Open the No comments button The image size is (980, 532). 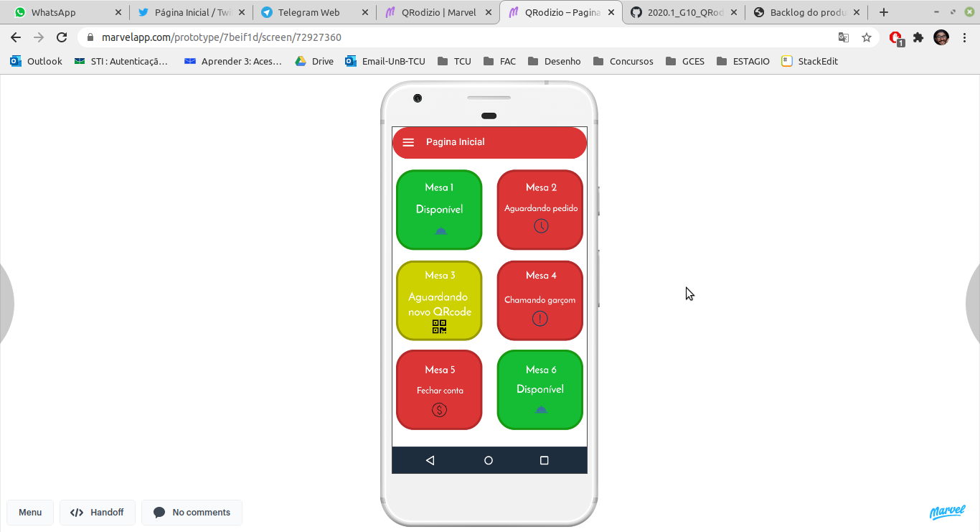[x=192, y=513]
